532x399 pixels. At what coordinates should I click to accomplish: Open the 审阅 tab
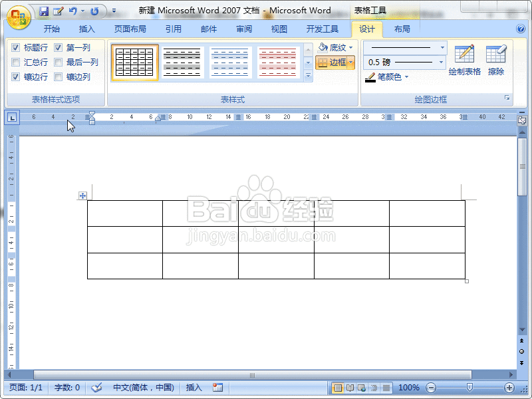[244, 29]
